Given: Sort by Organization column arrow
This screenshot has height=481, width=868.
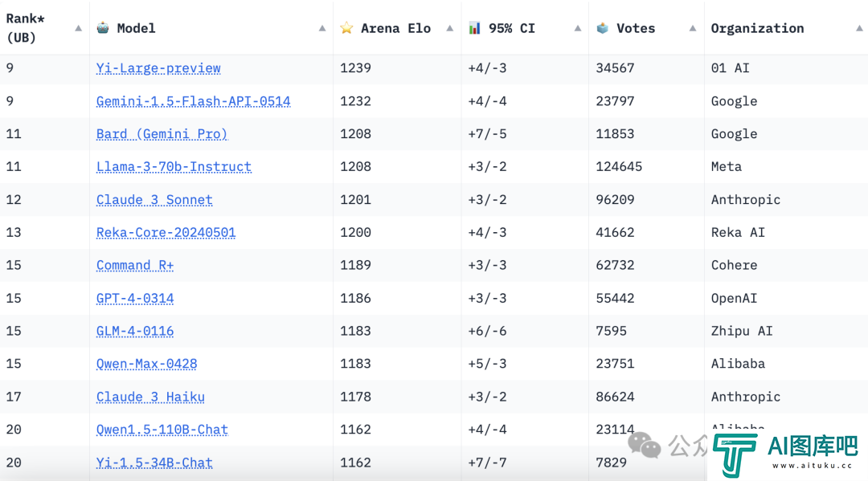Looking at the screenshot, I should tap(859, 28).
